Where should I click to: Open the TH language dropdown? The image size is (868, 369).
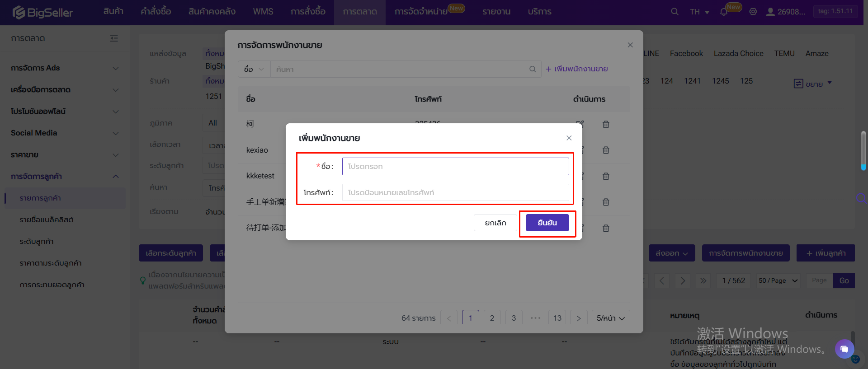point(699,12)
